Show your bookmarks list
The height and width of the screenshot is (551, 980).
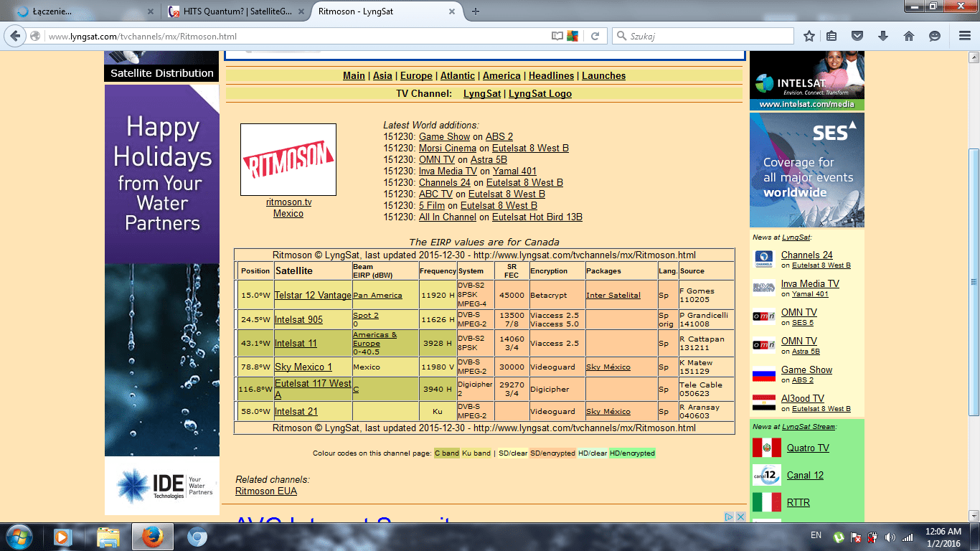832,36
